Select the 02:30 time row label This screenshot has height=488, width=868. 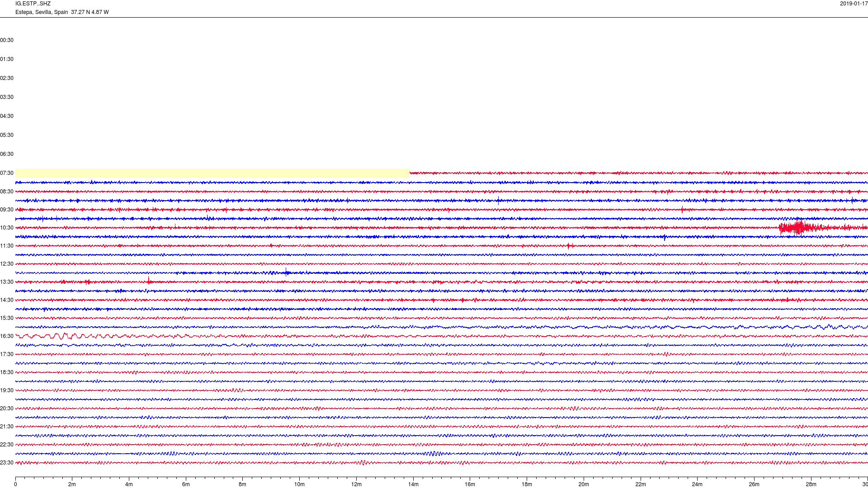(x=7, y=78)
